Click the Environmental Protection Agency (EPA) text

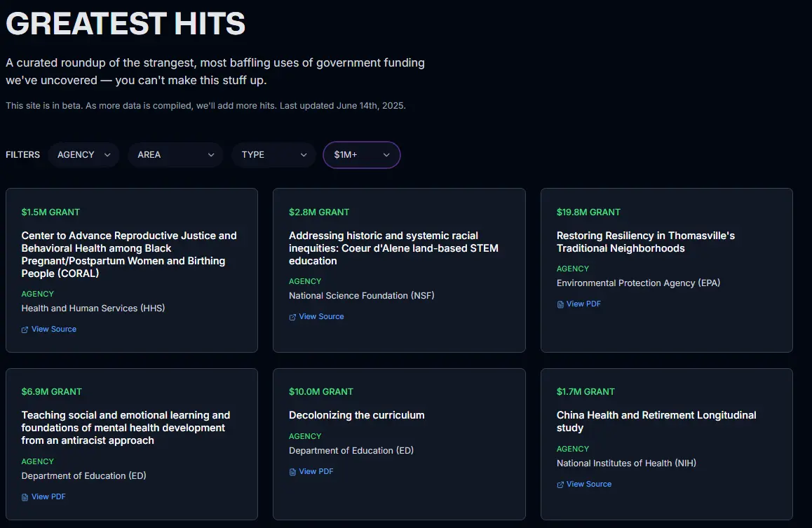pos(638,283)
